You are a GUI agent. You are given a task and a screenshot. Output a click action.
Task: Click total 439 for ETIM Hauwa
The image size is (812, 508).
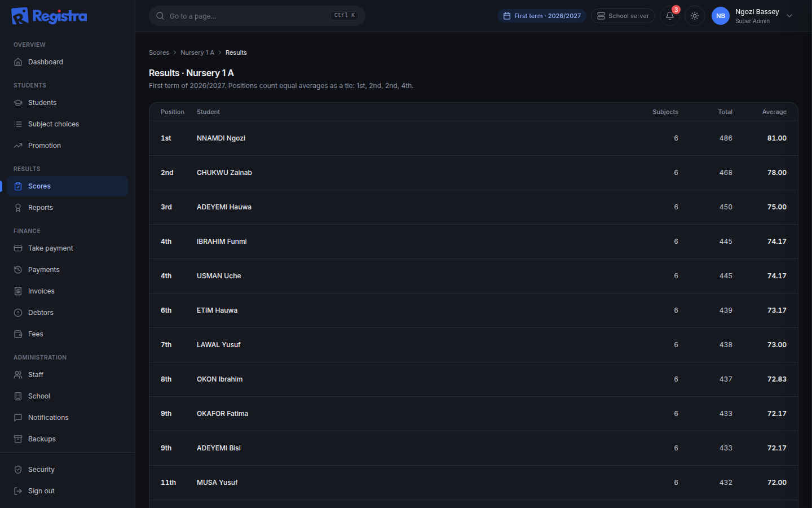[x=726, y=310]
